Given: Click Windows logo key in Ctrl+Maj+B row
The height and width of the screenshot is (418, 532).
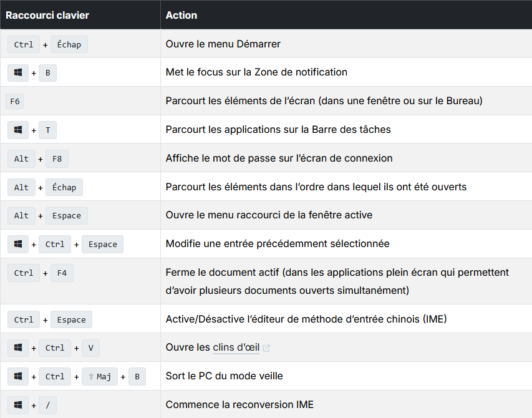Looking at the screenshot, I should tap(18, 377).
